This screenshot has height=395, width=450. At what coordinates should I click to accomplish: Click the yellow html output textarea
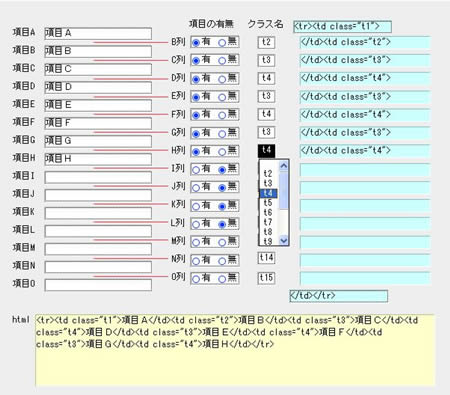235,350
